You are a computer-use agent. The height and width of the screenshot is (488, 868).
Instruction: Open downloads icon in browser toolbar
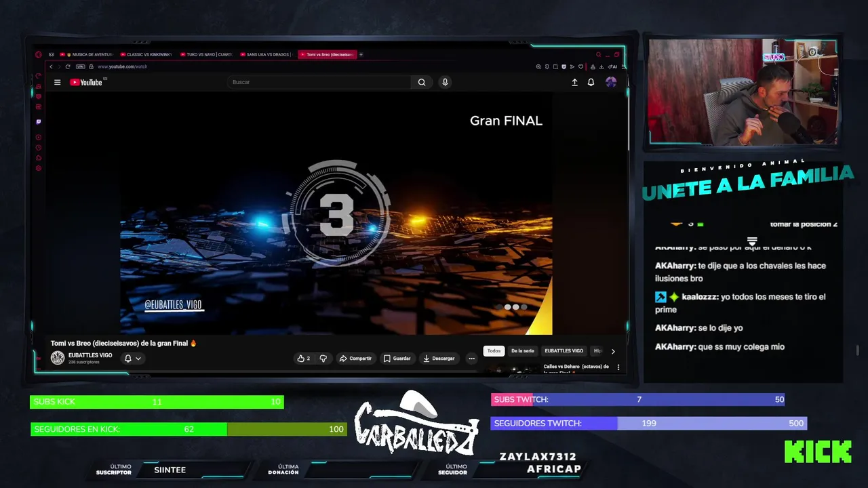(601, 66)
